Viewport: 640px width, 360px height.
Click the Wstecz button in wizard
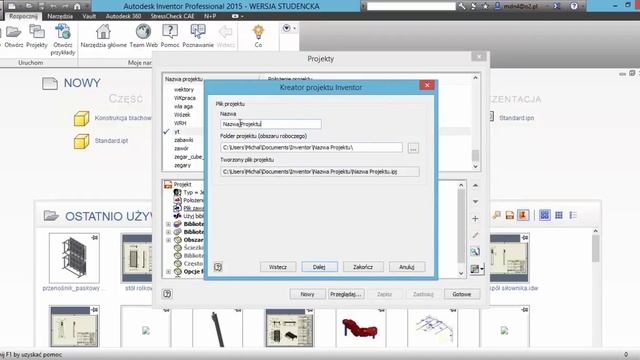point(278,267)
